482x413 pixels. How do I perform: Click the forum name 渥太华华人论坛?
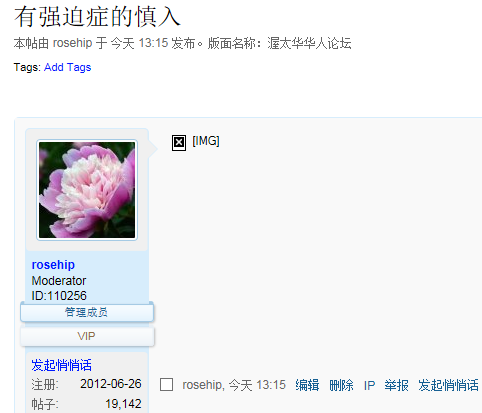pos(309,43)
